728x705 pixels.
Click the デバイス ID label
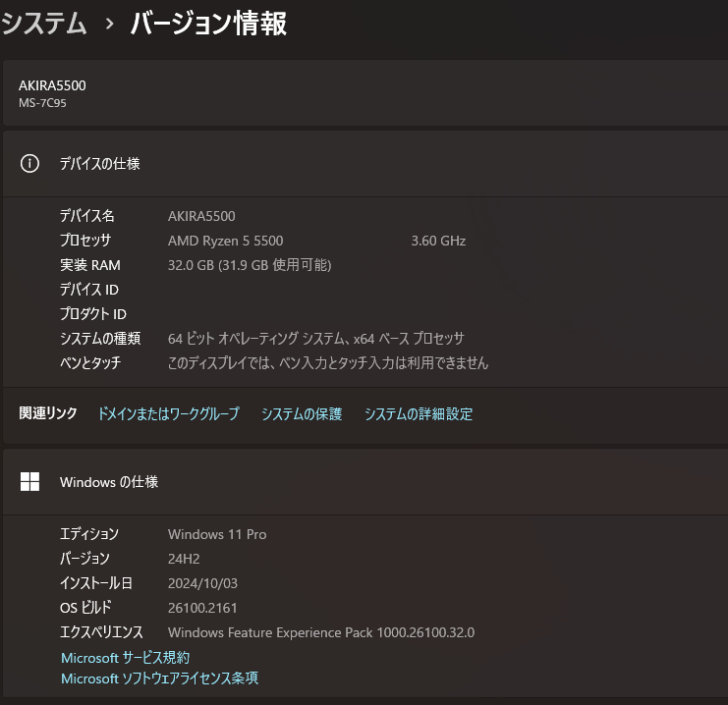tap(89, 290)
